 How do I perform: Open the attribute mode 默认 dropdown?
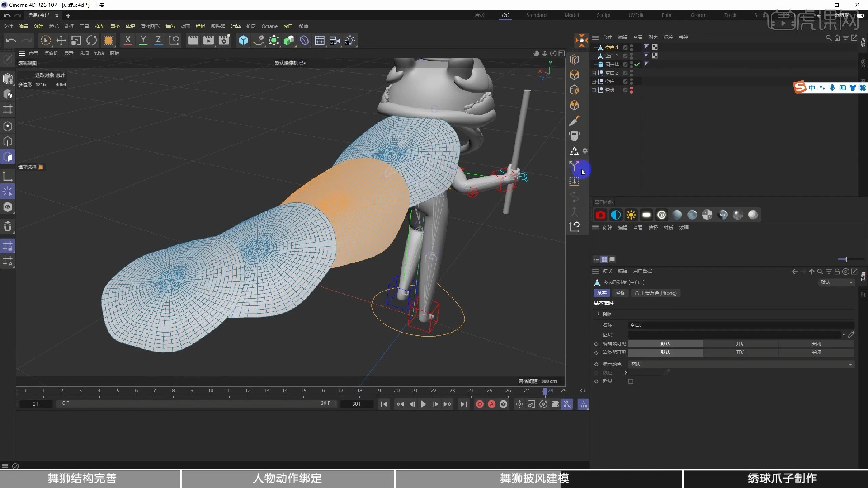[836, 282]
